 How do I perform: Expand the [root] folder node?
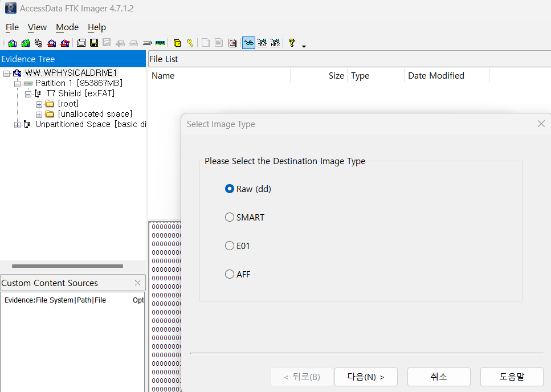(39, 104)
